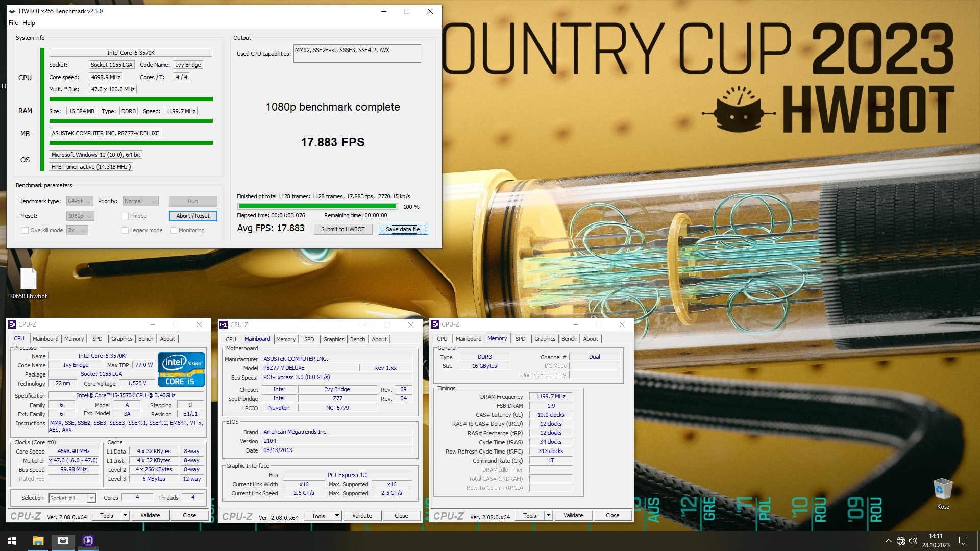The height and width of the screenshot is (551, 980).
Task: Click the P8Z77-V DELUXE model field
Action: pyautogui.click(x=309, y=368)
